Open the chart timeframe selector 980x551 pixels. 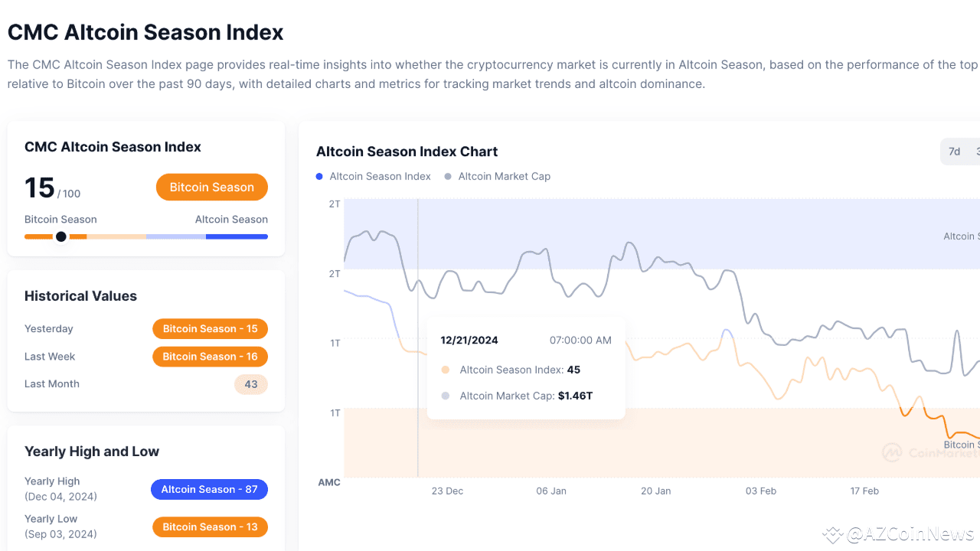(x=962, y=152)
